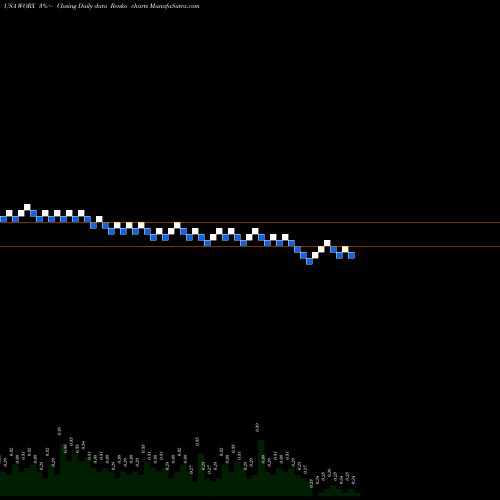Click the 0.23 value label near the volume dip
This screenshot has width=500, height=500.
(x=311, y=484)
